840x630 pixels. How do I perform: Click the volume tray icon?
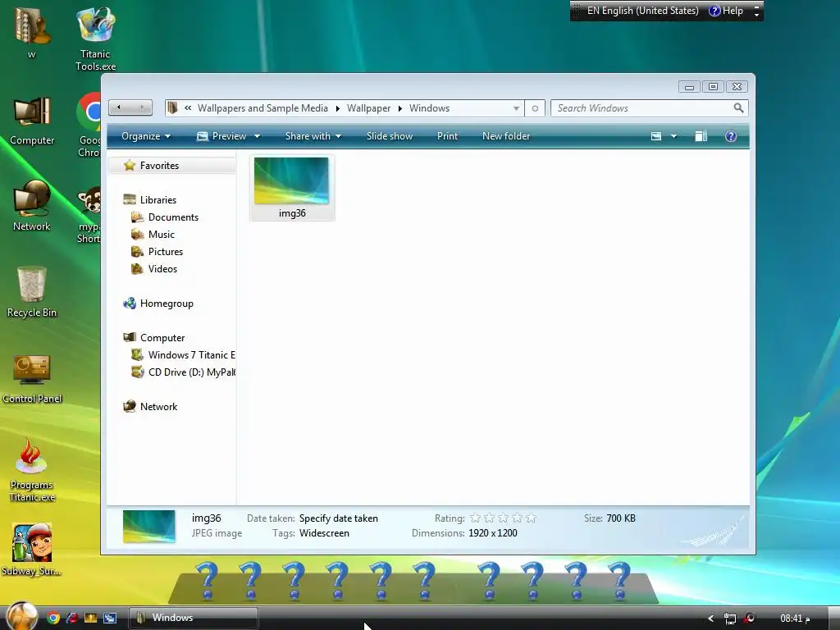[750, 619]
